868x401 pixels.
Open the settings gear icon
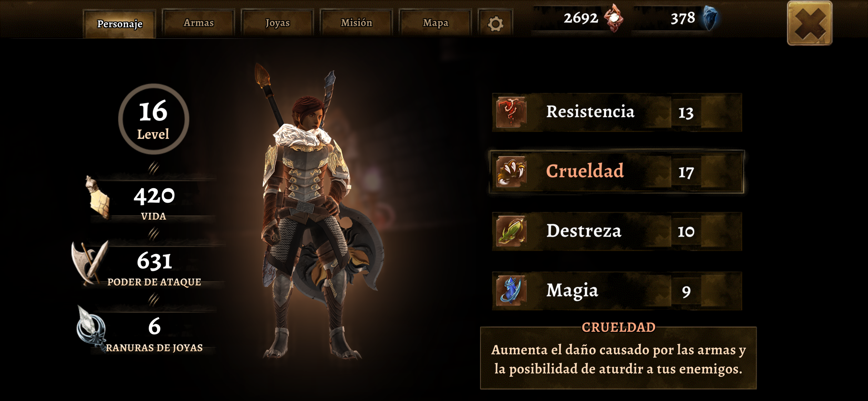click(495, 24)
